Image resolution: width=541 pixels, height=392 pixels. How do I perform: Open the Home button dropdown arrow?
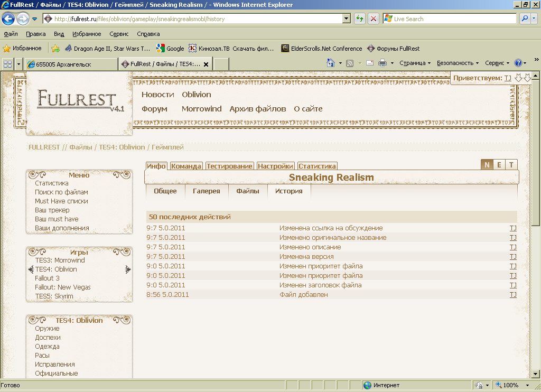340,63
